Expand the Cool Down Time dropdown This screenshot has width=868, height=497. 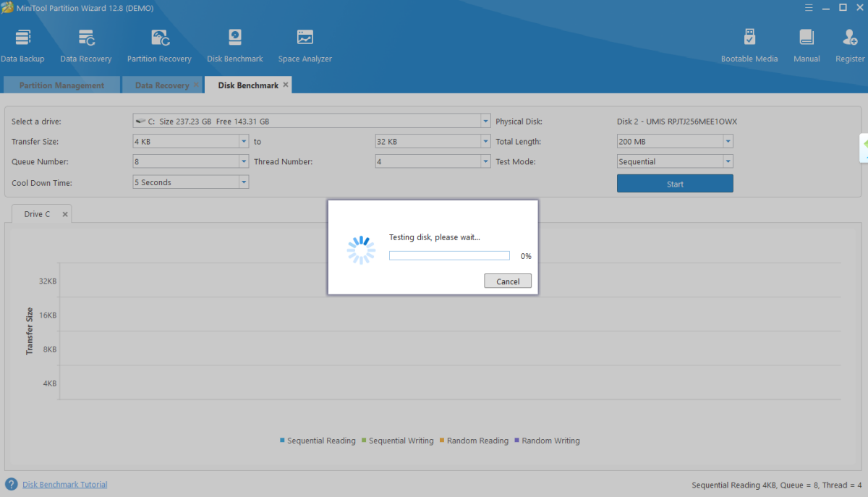pyautogui.click(x=243, y=182)
